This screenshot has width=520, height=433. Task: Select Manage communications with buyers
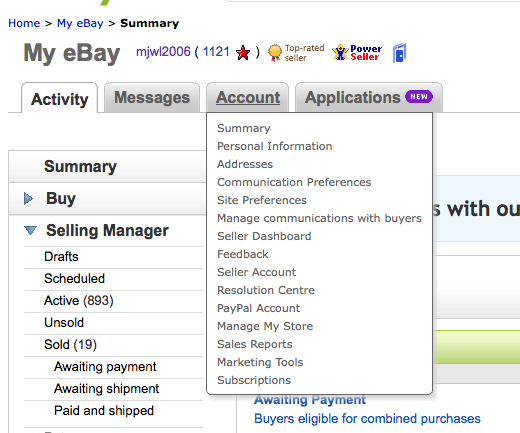(x=319, y=218)
